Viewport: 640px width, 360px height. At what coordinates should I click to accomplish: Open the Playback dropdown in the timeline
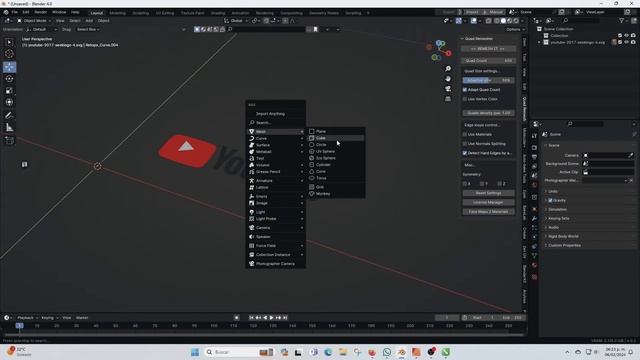click(27, 318)
